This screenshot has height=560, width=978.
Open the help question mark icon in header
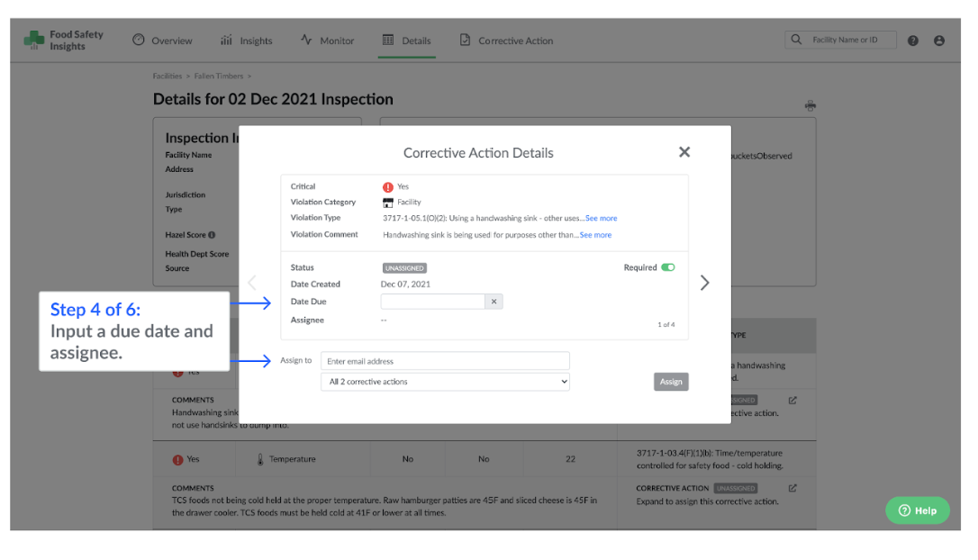coord(913,41)
